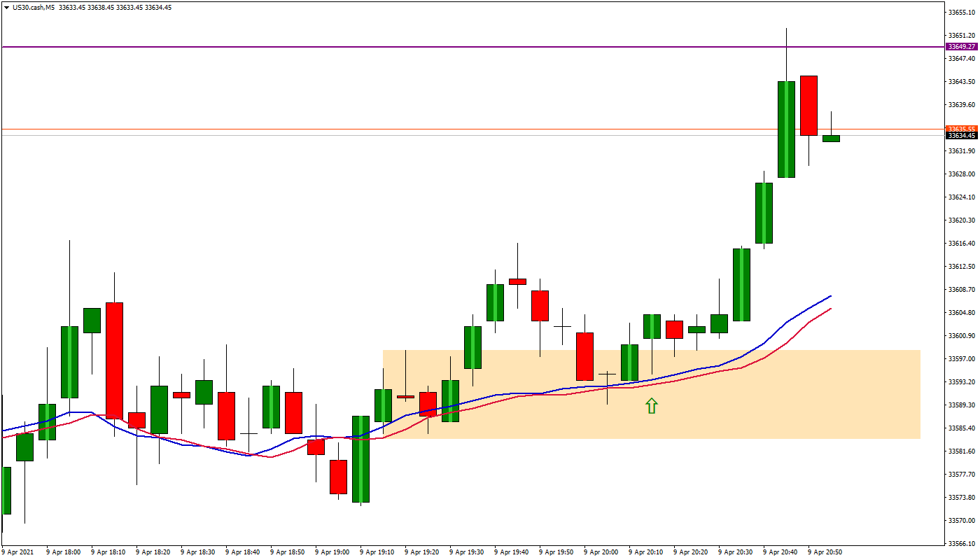This screenshot has height=560, width=980.
Task: Click the 9 Apr 20:30 time label
Action: pos(736,552)
